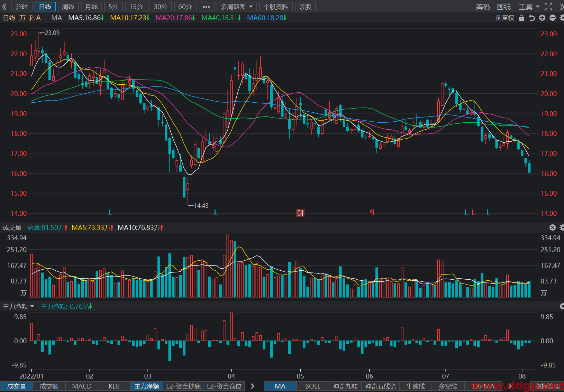
Task: Select the 30分 minute period
Action: [x=161, y=7]
